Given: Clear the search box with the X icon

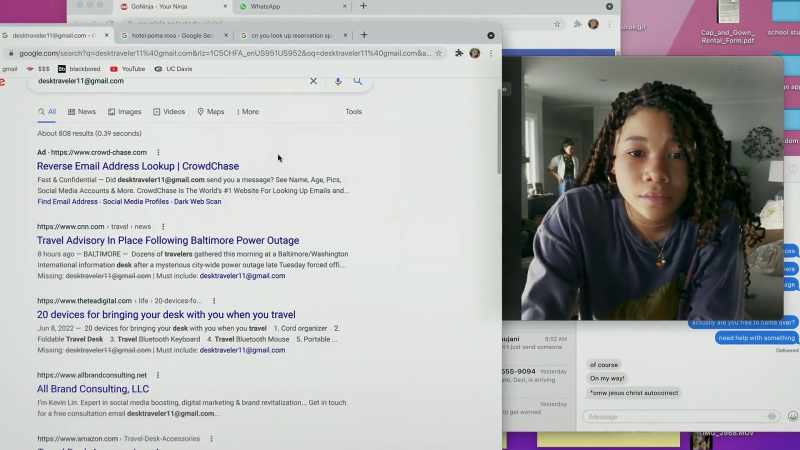Looking at the screenshot, I should [313, 81].
